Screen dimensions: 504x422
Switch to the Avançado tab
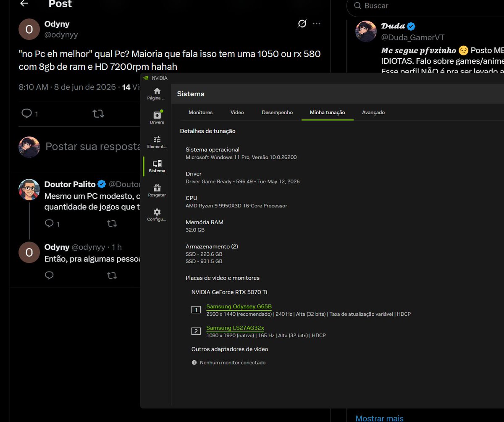click(373, 113)
